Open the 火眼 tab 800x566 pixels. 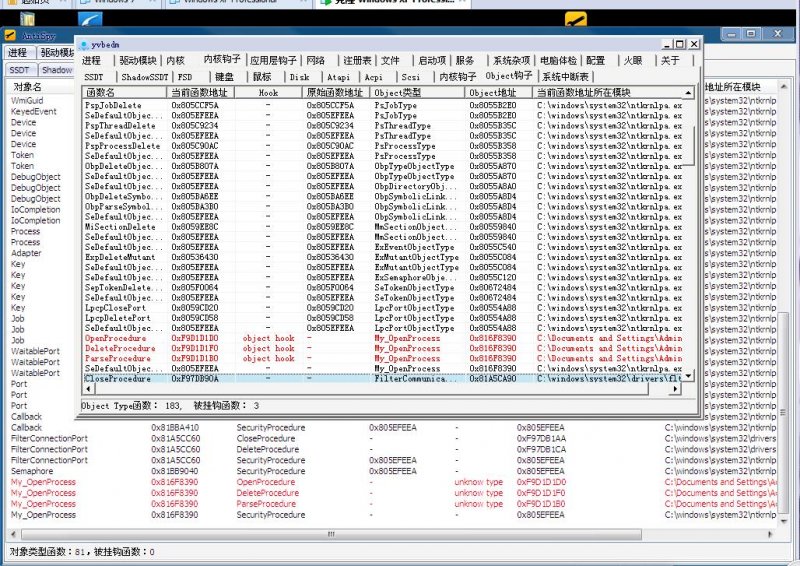click(x=633, y=60)
